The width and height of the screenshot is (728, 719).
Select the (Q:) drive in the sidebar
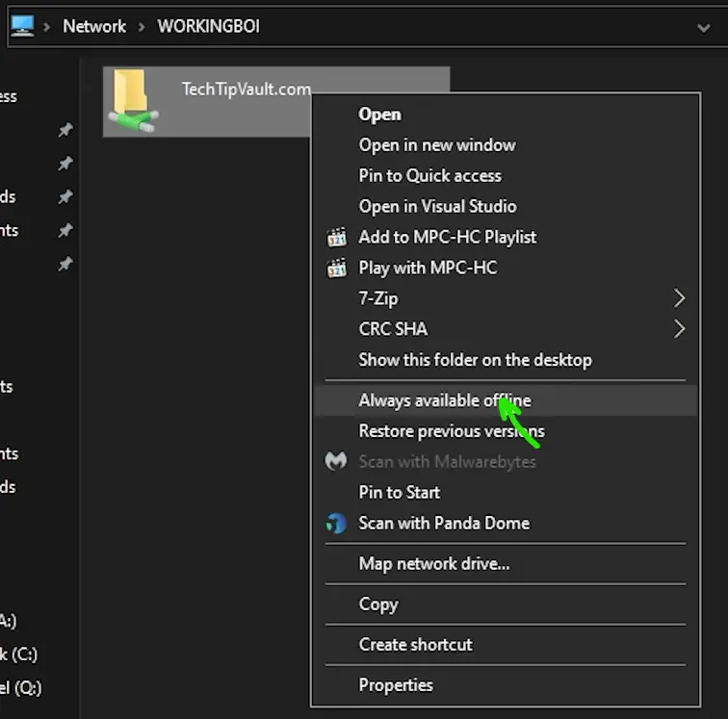[x=20, y=688]
